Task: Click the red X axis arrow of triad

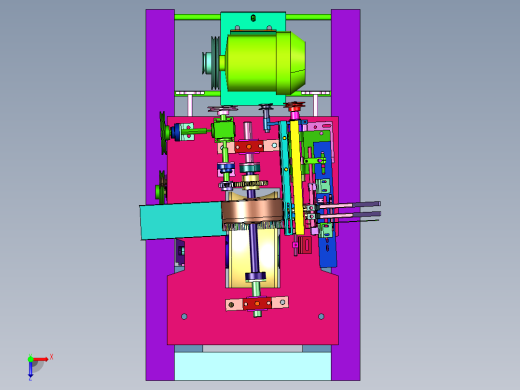Action: 41,359
